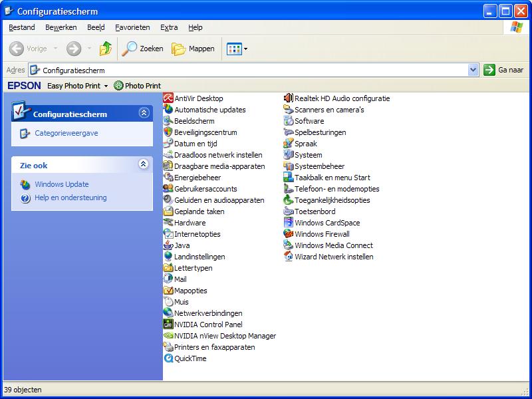Click the Zoeken search button
Screen dimensions: 532x399
pyautogui.click(x=142, y=49)
